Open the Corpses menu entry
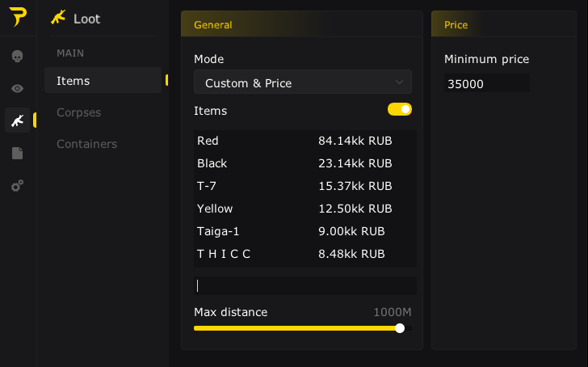The image size is (588, 367). pyautogui.click(x=78, y=112)
